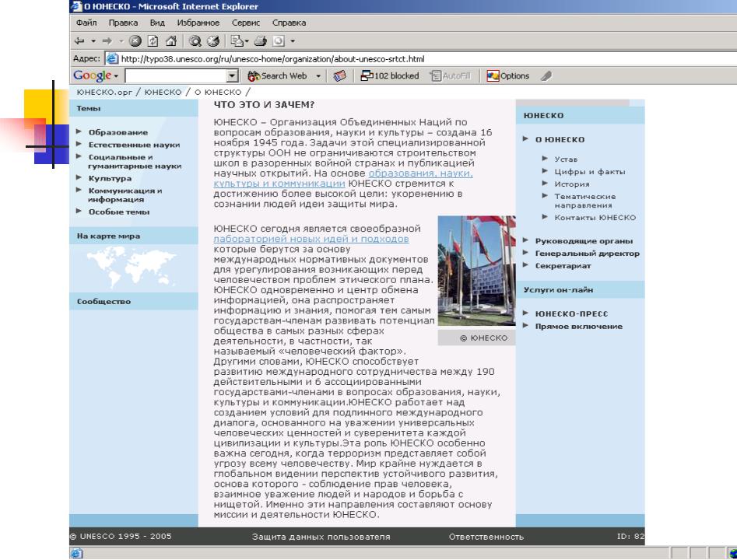Open the Особые темы link

click(x=119, y=212)
